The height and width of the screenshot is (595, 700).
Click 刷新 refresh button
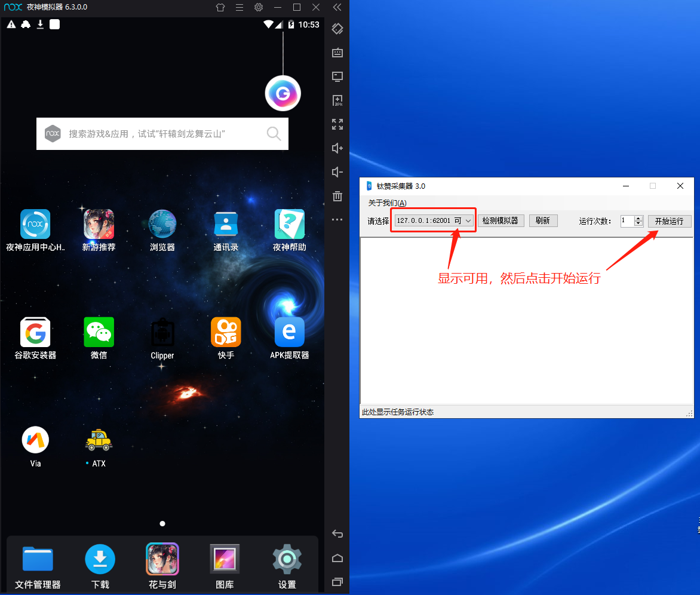(543, 220)
